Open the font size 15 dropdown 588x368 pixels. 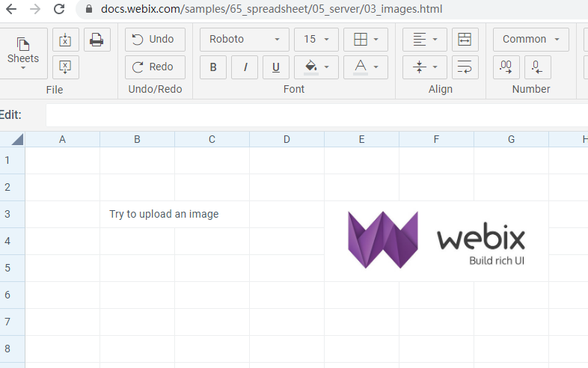[316, 40]
